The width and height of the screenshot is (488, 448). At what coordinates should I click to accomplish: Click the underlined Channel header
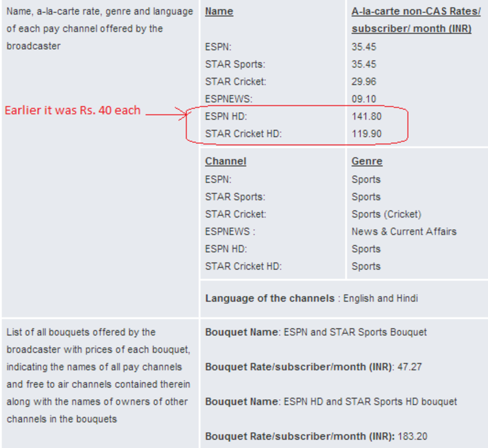pyautogui.click(x=225, y=161)
